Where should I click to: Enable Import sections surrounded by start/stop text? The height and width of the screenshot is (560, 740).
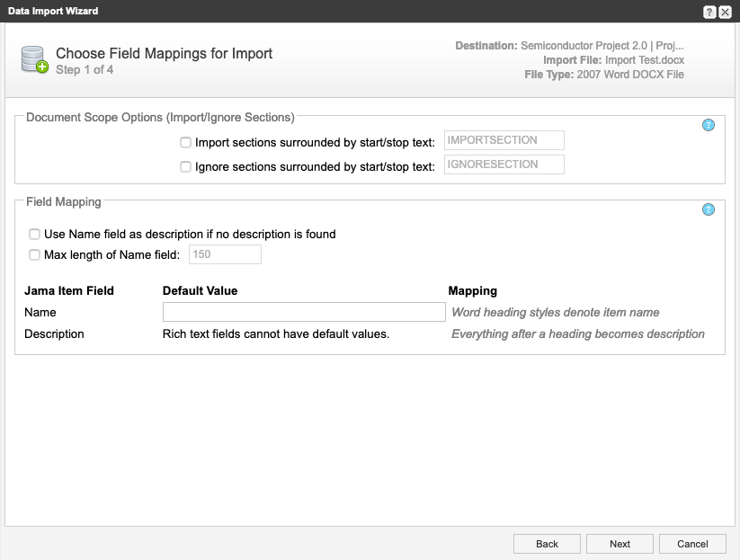(185, 142)
